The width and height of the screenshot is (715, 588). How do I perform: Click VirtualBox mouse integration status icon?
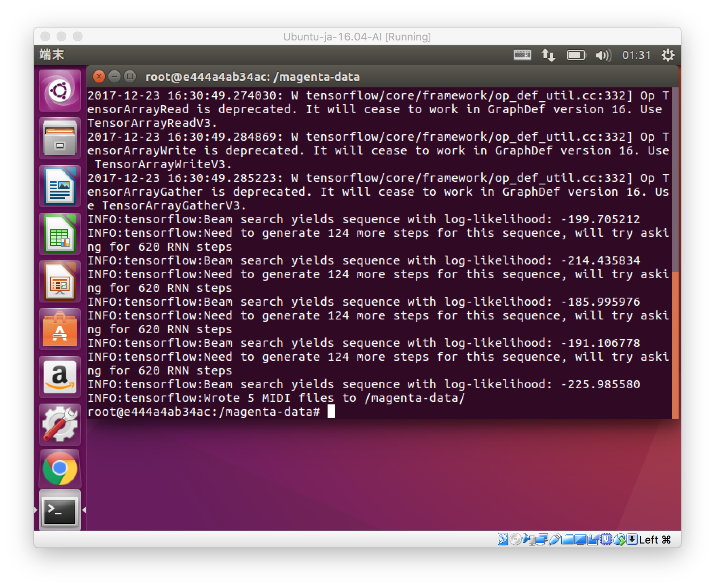619,539
